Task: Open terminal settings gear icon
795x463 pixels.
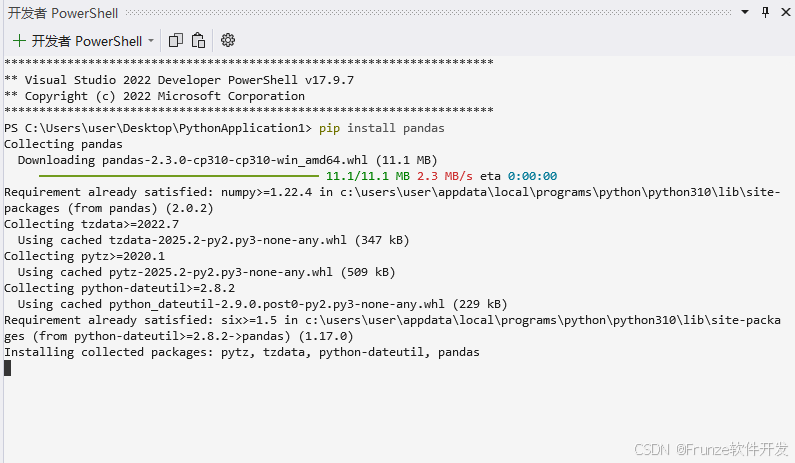Action: (228, 41)
